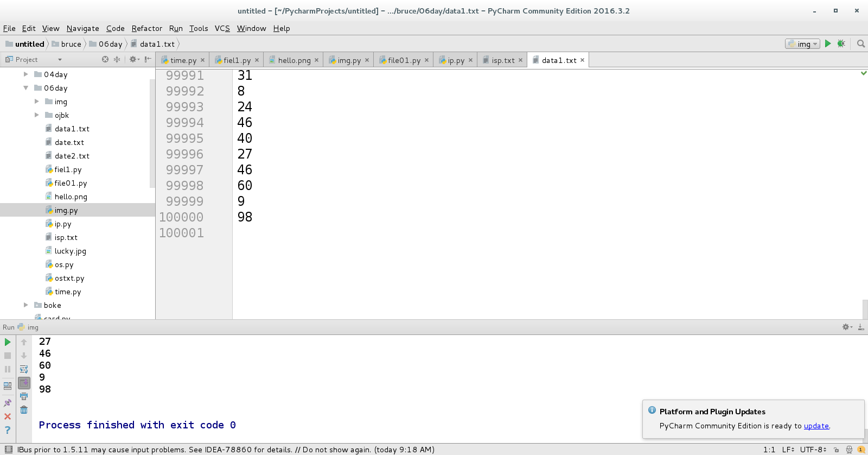Start debugging with the green bug icon
The height and width of the screenshot is (455, 868).
pos(841,43)
